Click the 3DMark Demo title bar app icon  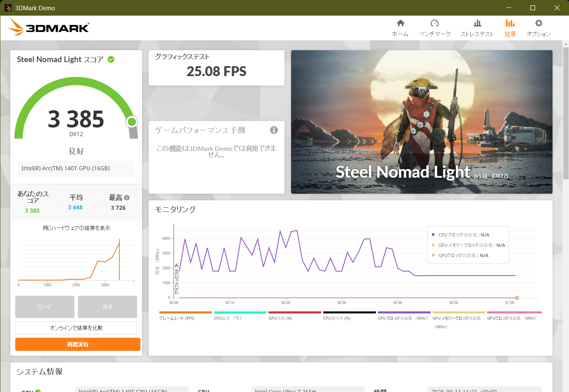(8, 8)
